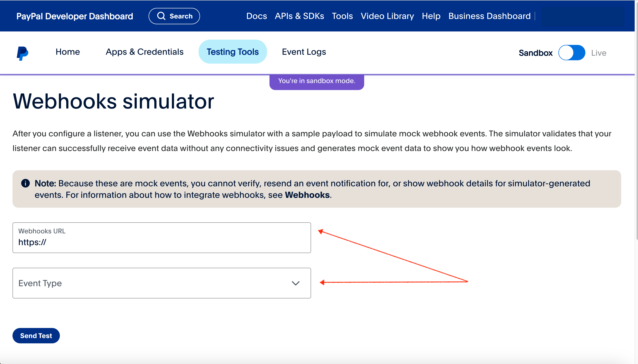Click the magnifying glass search icon
Viewport: 638px width, 364px height.
tap(161, 16)
